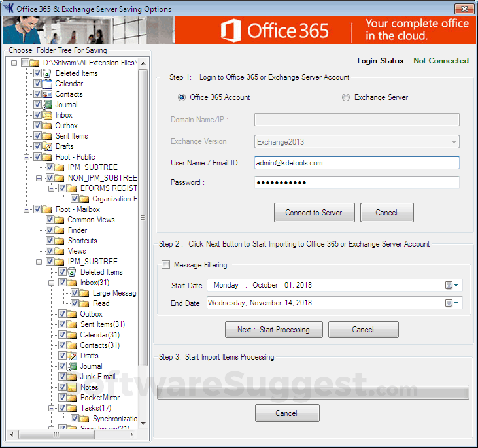
Task: Click the Drafts icon under Mailbox IPM_SUBTREE
Action: (72, 356)
